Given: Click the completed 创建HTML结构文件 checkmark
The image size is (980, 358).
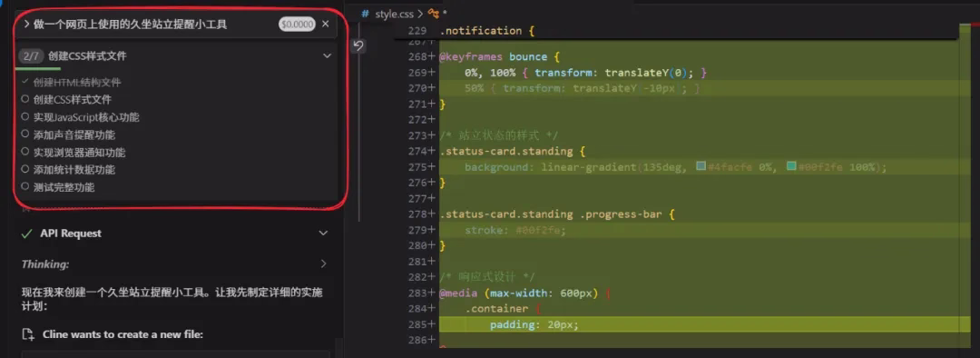Looking at the screenshot, I should pos(25,82).
